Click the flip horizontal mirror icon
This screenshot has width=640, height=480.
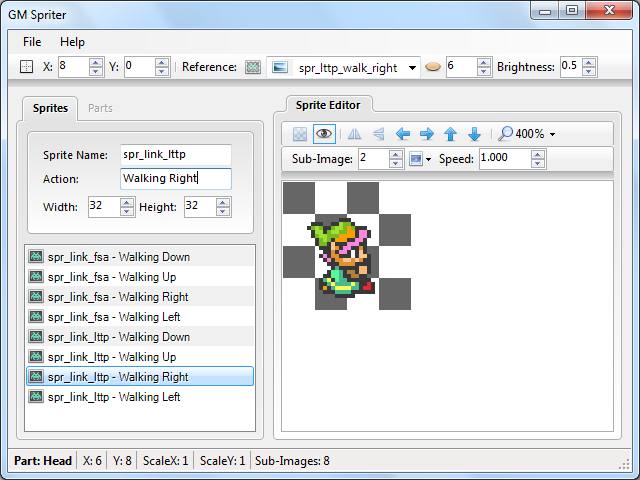coord(354,134)
